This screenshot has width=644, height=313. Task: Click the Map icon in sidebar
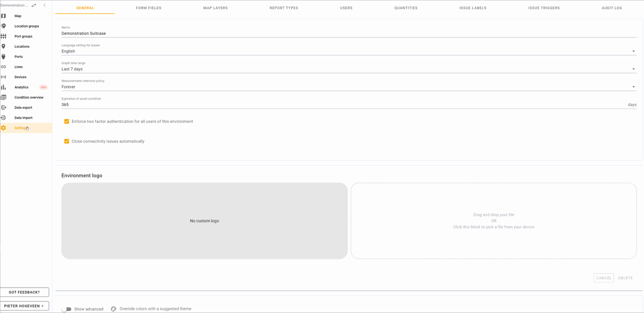tap(3, 16)
